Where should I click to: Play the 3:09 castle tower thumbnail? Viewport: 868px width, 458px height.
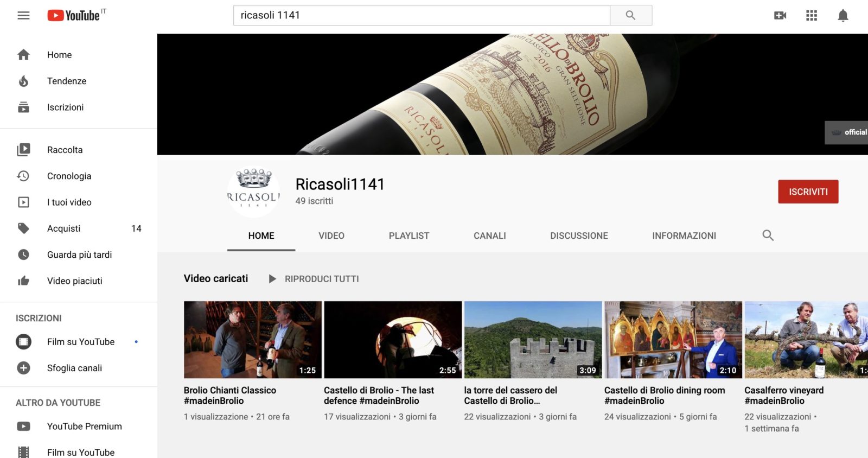(533, 340)
